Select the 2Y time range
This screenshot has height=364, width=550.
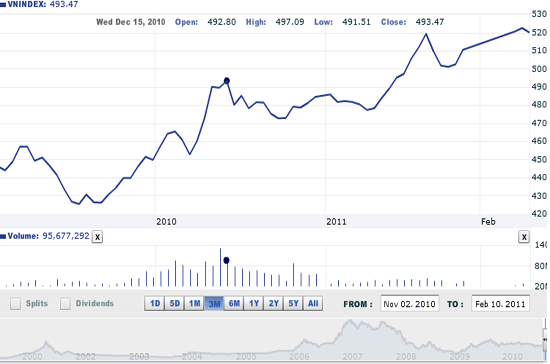point(274,303)
